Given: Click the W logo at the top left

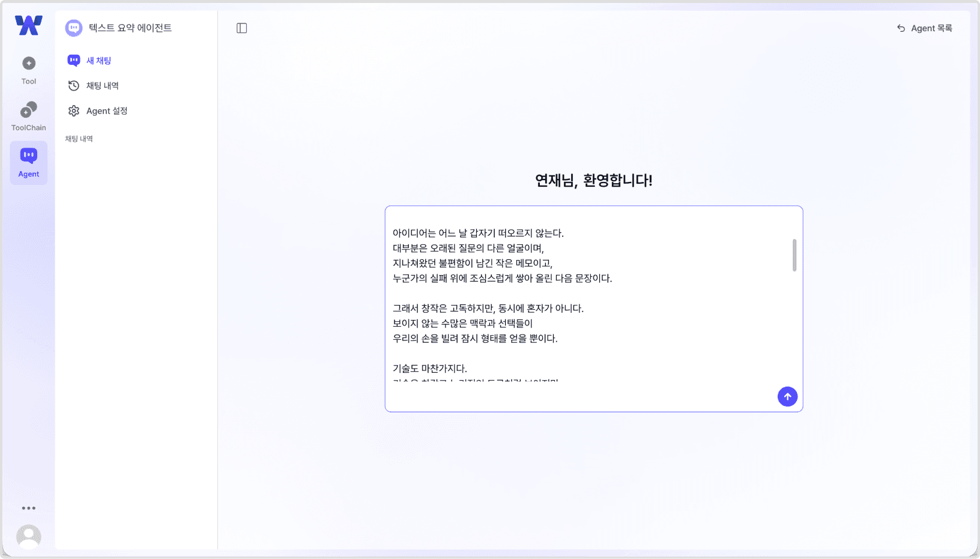Looking at the screenshot, I should [28, 25].
